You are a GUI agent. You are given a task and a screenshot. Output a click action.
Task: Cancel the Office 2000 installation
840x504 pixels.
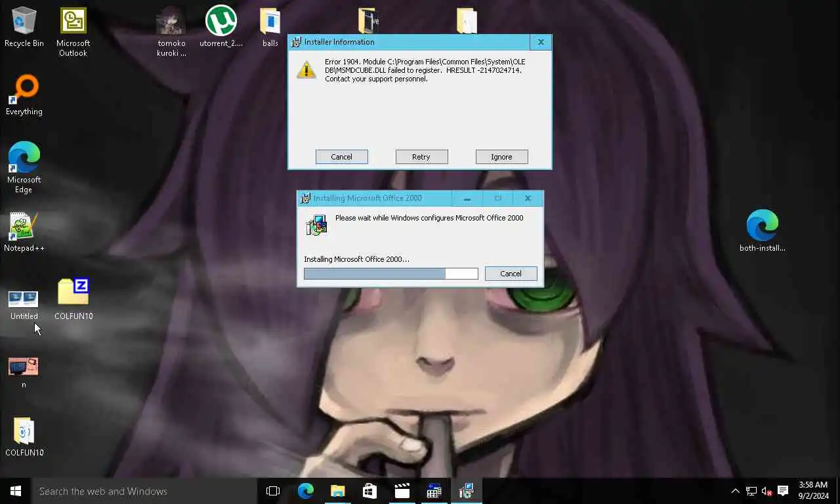[x=511, y=274]
